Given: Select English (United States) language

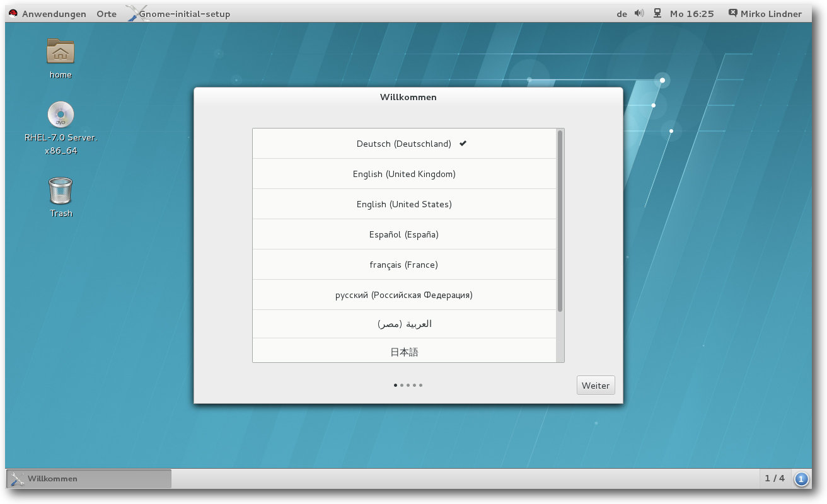Looking at the screenshot, I should [404, 204].
